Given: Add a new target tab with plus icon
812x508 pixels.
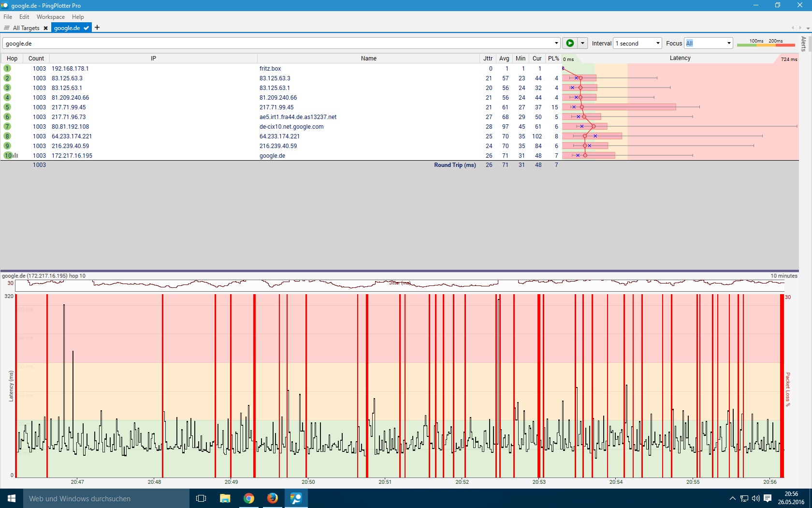Looking at the screenshot, I should 97,28.
